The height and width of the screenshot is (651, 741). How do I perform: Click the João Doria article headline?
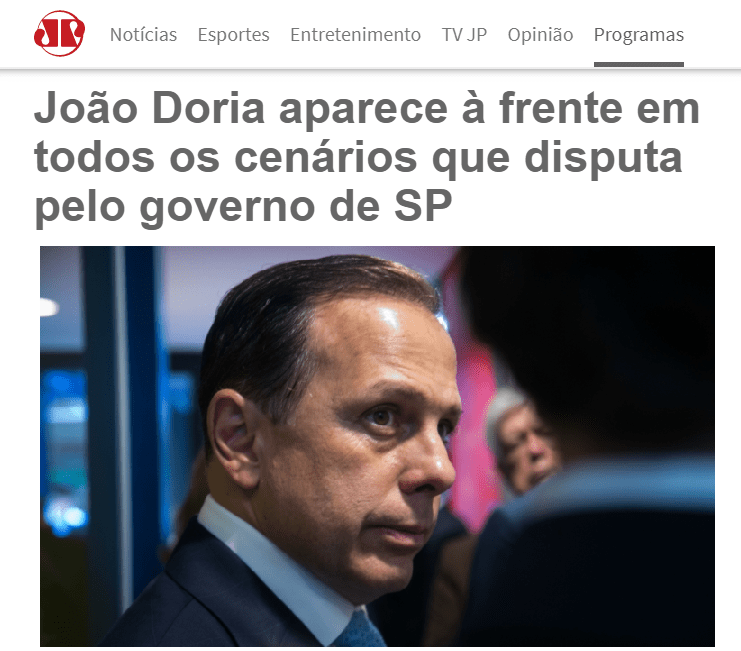click(x=366, y=157)
